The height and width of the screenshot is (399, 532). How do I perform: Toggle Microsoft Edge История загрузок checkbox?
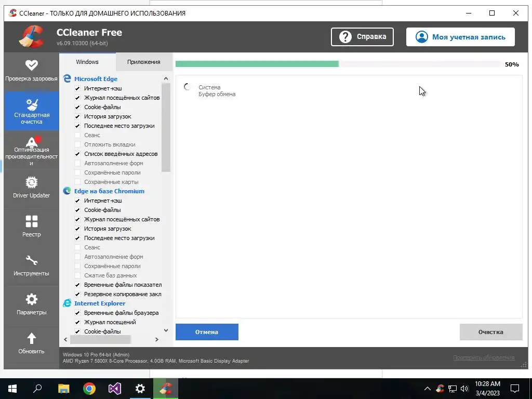click(x=77, y=116)
